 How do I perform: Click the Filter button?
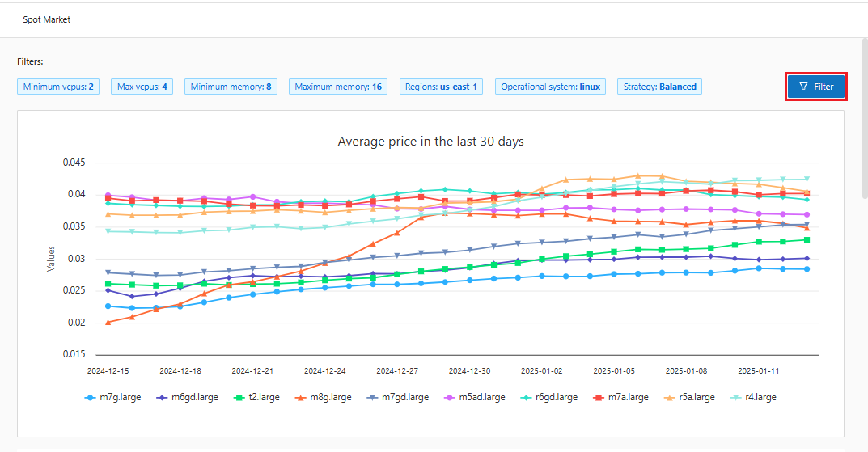tap(815, 87)
